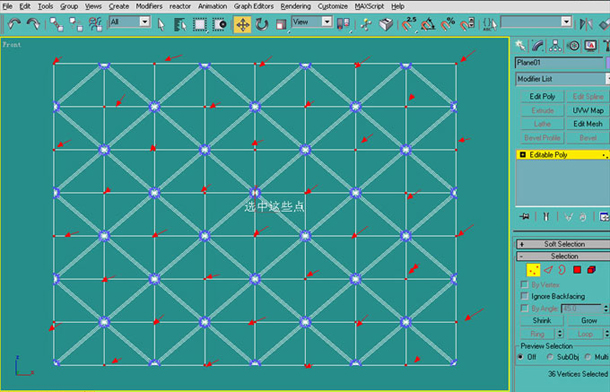Open the Modifiers menu
The image size is (610, 392).
click(149, 6)
